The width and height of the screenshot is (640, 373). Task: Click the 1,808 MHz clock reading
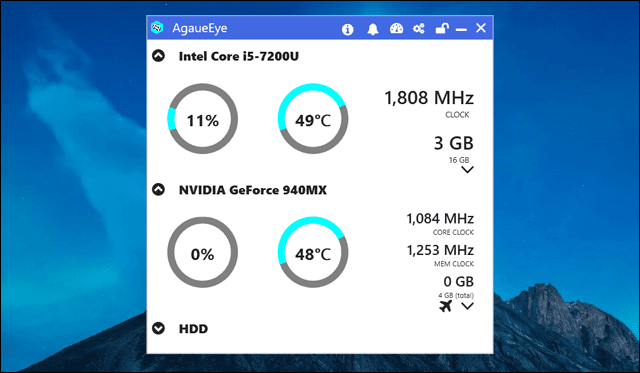[429, 98]
